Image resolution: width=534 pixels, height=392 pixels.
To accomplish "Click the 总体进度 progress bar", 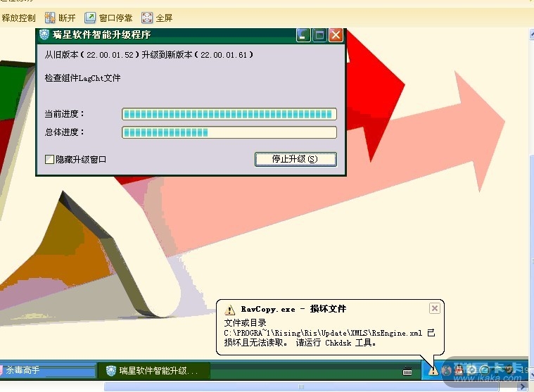I will pyautogui.click(x=229, y=132).
